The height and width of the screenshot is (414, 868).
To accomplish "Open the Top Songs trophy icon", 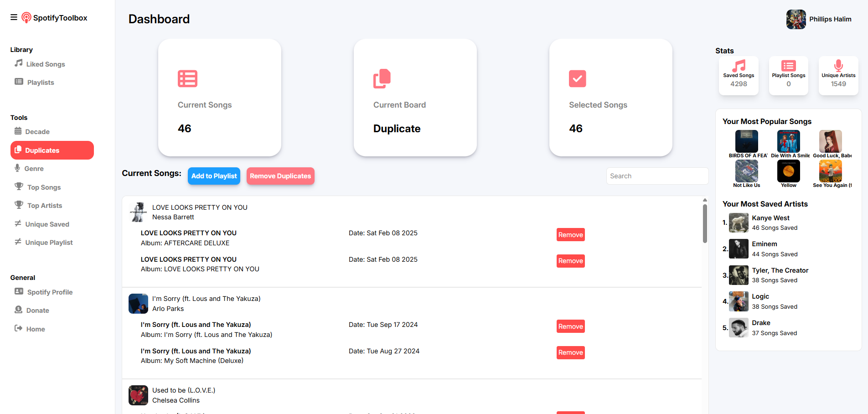I will point(19,186).
